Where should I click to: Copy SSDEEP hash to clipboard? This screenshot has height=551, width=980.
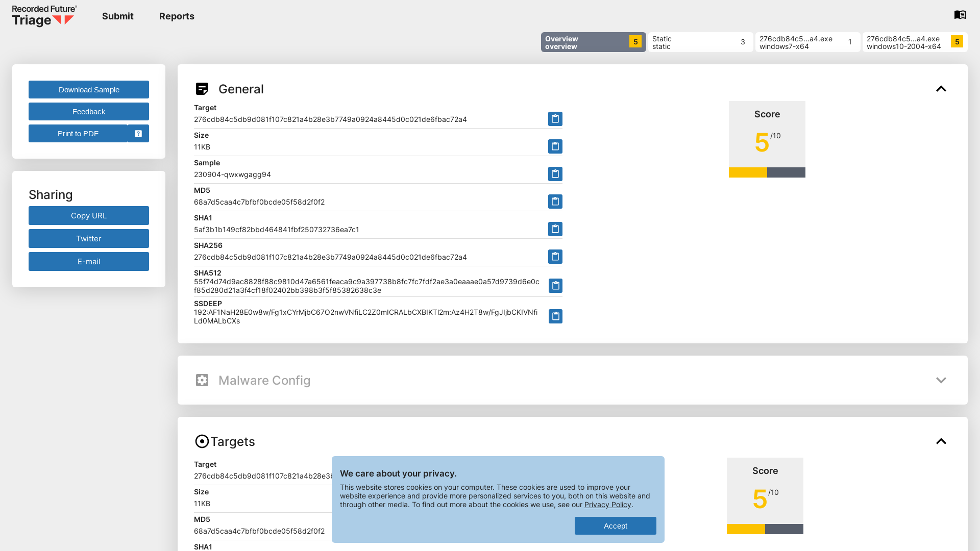coord(555,316)
